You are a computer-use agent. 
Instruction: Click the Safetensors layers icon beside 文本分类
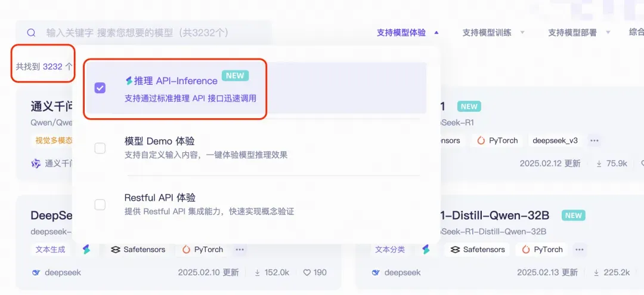point(455,250)
